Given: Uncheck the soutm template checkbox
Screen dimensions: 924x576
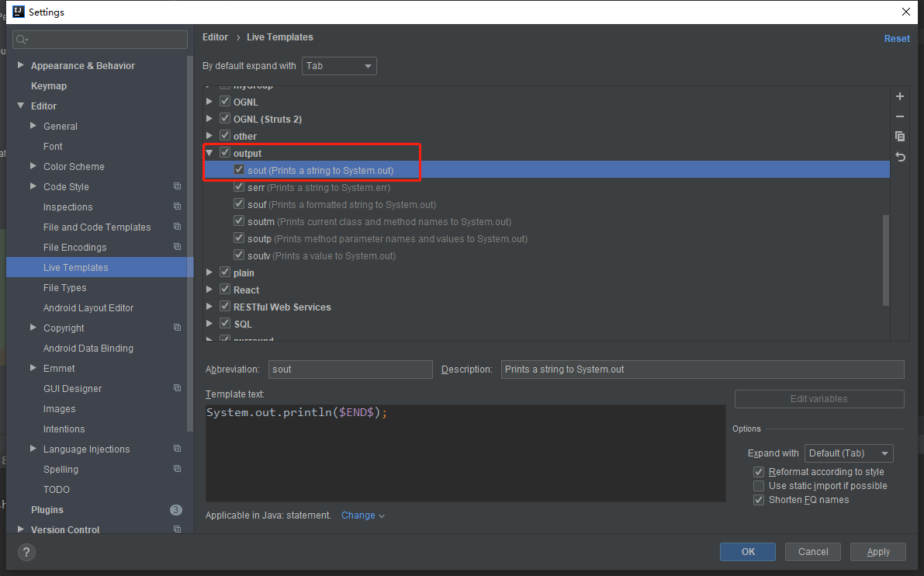Looking at the screenshot, I should click(x=239, y=220).
